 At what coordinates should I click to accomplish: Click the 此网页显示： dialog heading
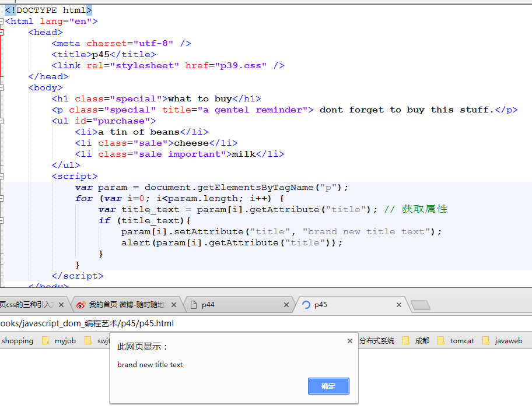tap(142, 347)
